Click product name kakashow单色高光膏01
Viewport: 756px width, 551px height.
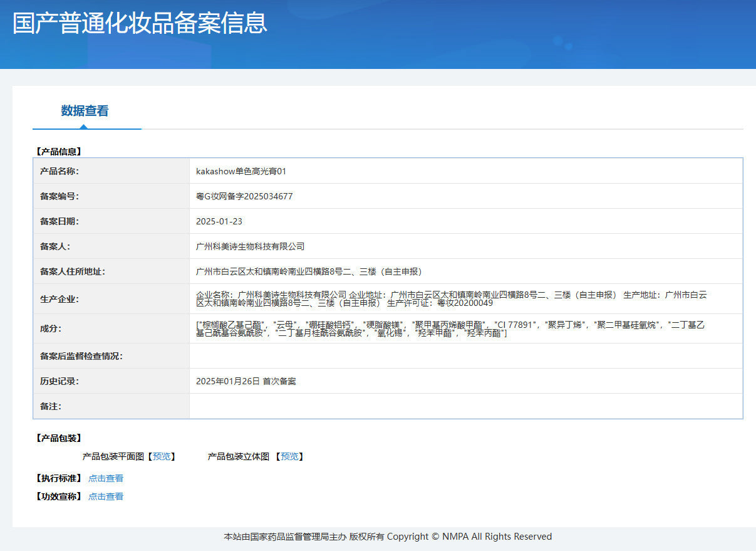click(241, 171)
